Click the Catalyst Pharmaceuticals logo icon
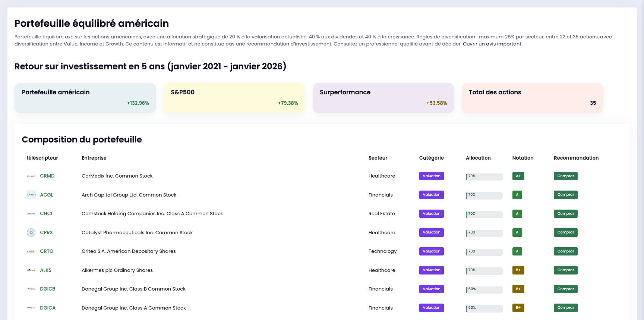This screenshot has width=644, height=320. [31, 232]
